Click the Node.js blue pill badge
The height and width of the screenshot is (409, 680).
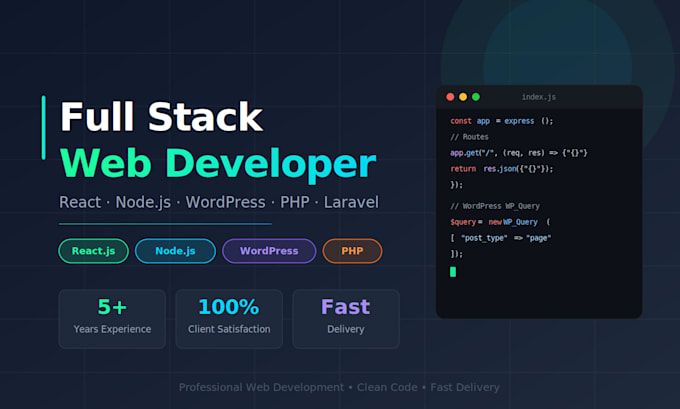[175, 251]
